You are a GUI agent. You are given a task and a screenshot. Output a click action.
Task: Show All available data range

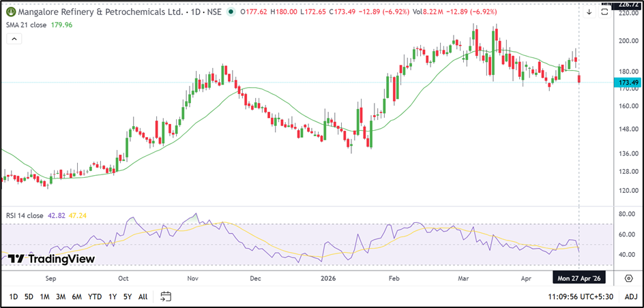[x=143, y=296]
